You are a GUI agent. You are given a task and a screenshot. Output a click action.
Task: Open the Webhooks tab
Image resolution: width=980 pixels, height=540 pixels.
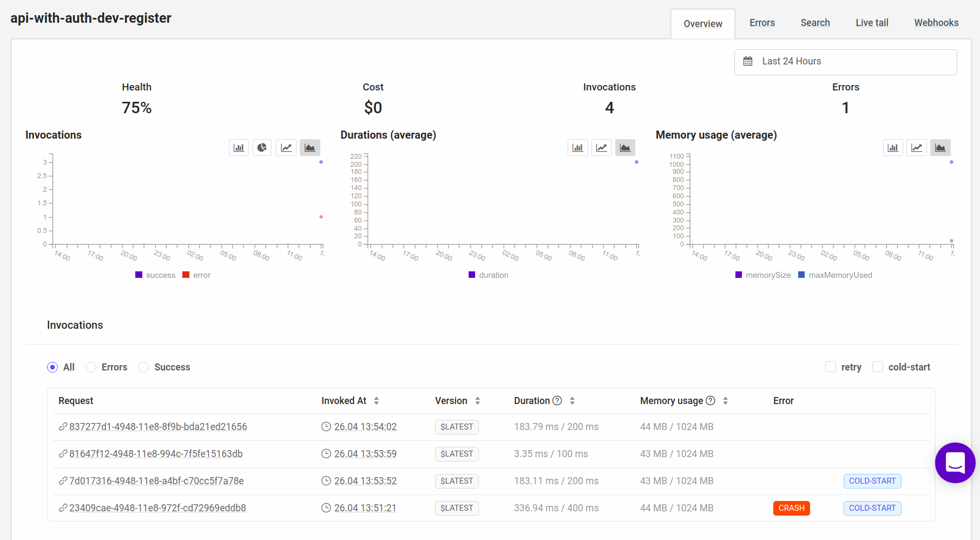[936, 23]
